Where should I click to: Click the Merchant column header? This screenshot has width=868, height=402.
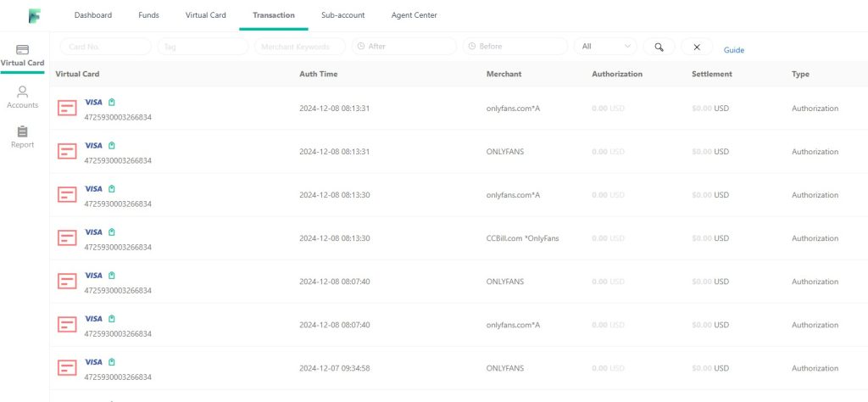(504, 74)
